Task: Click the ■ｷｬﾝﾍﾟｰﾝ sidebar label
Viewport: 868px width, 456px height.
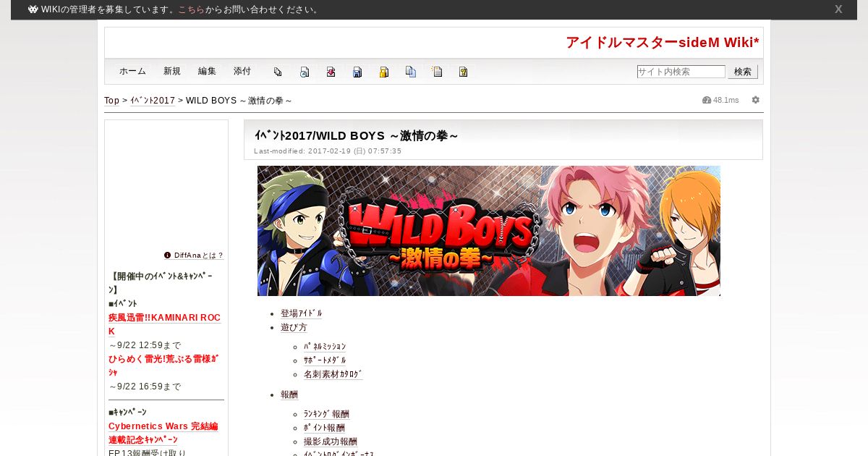Action: coord(127,412)
